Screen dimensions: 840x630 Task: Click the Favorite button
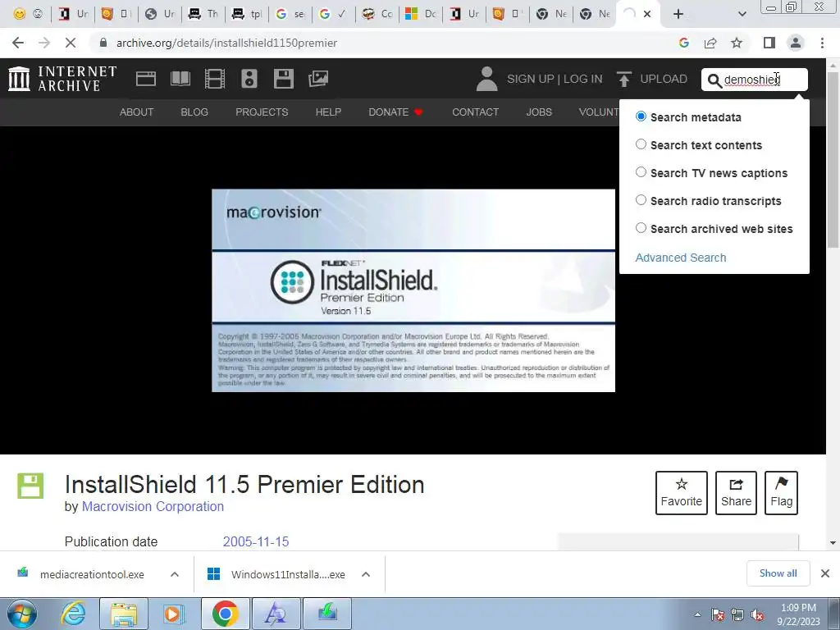[x=682, y=493]
